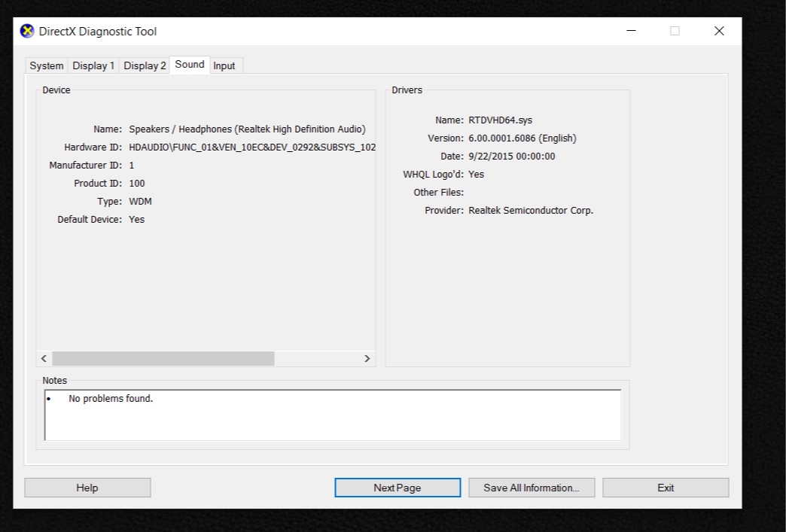Click the 'WHQL Logo'd:' label

coord(433,175)
